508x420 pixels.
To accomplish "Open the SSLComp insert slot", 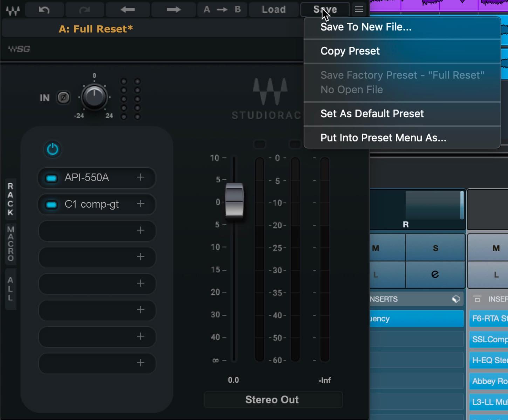I will pyautogui.click(x=489, y=339).
